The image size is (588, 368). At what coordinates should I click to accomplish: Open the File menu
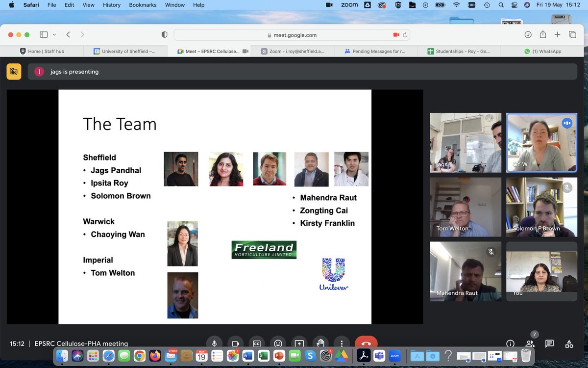pyautogui.click(x=51, y=5)
